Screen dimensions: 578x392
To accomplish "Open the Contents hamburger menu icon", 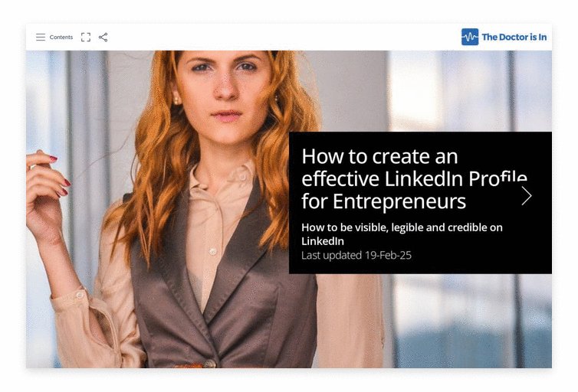I will click(x=41, y=38).
